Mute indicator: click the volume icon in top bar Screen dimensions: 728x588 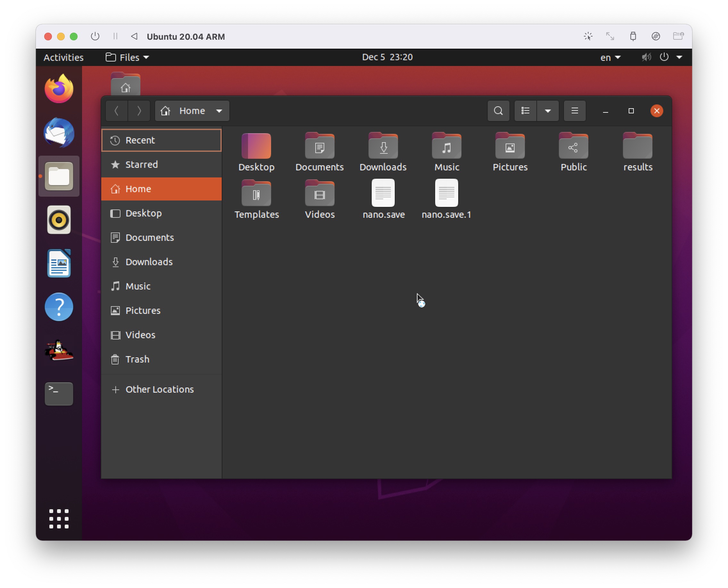tap(646, 57)
